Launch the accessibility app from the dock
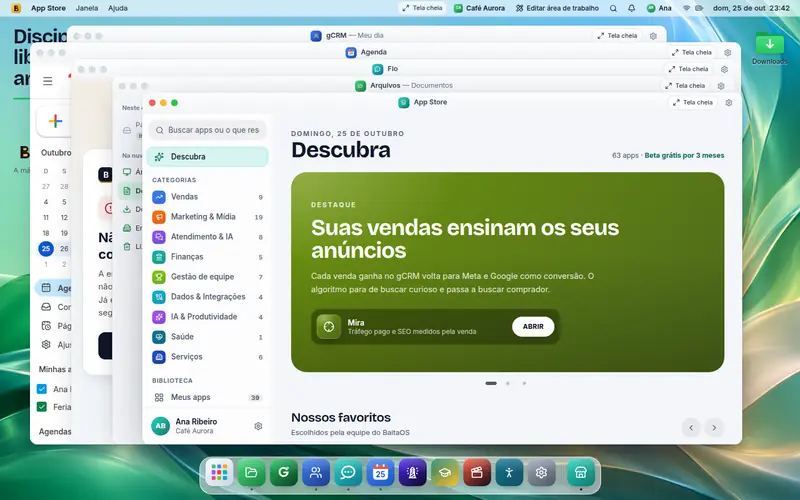The width and height of the screenshot is (800, 500). pos(509,472)
